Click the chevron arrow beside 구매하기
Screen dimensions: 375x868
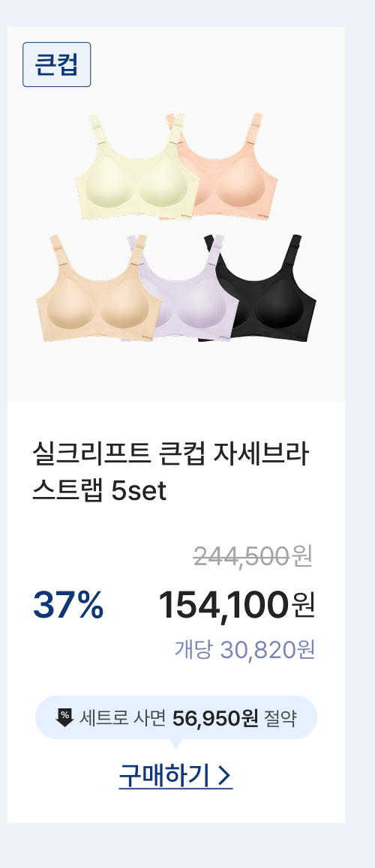pos(224,776)
